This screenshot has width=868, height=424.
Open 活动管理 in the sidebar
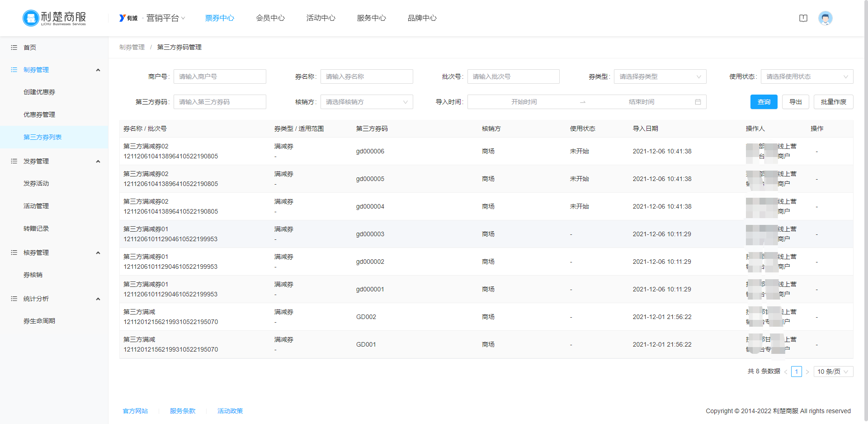coord(36,206)
